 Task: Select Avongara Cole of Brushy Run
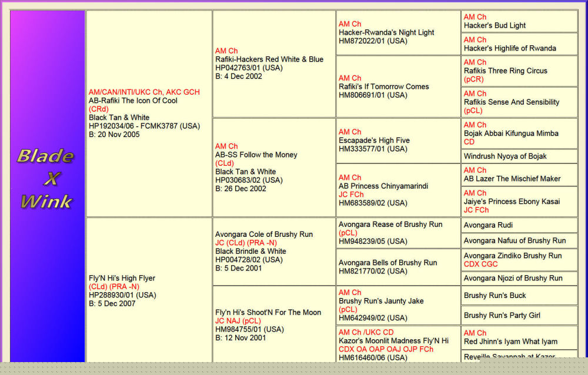point(264,234)
